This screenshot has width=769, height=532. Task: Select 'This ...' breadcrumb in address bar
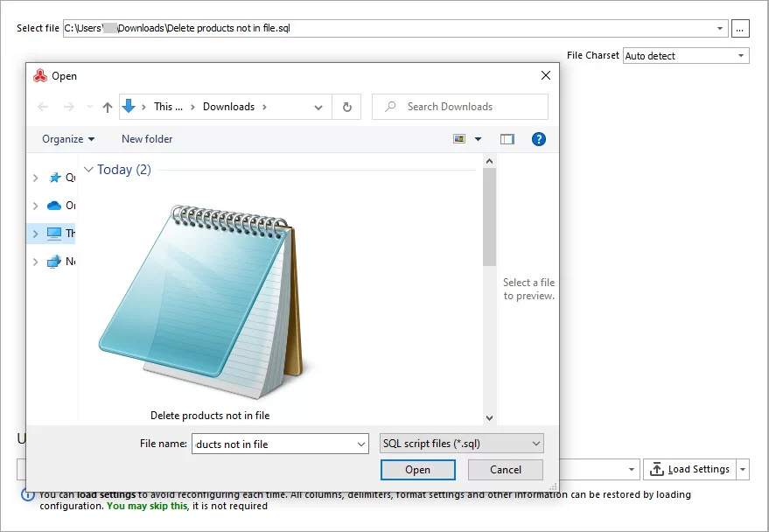168,107
